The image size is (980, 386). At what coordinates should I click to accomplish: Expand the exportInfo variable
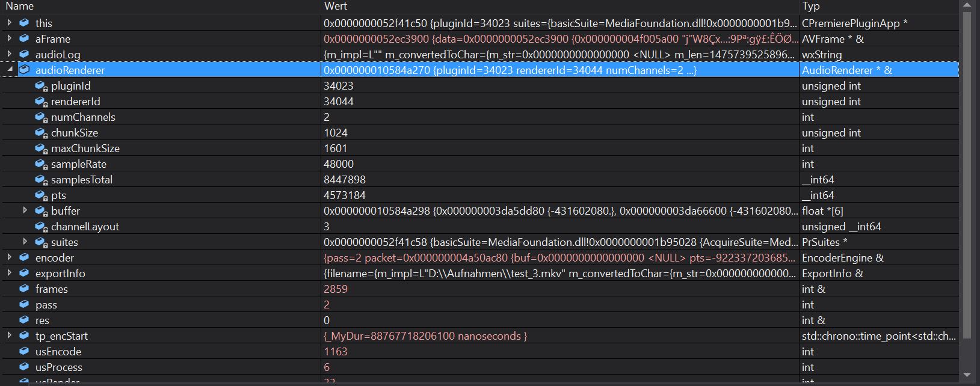[x=9, y=273]
